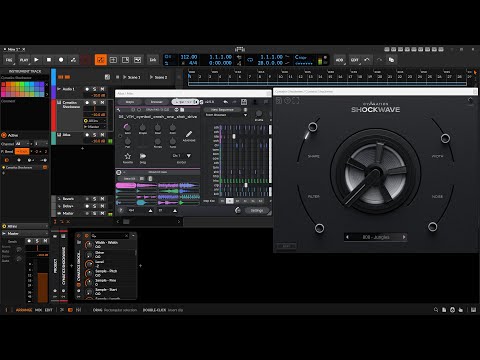Image resolution: width=480 pixels, height=360 pixels.
Task: Adjust the Shape knob in Shockwave
Action: click(312, 127)
